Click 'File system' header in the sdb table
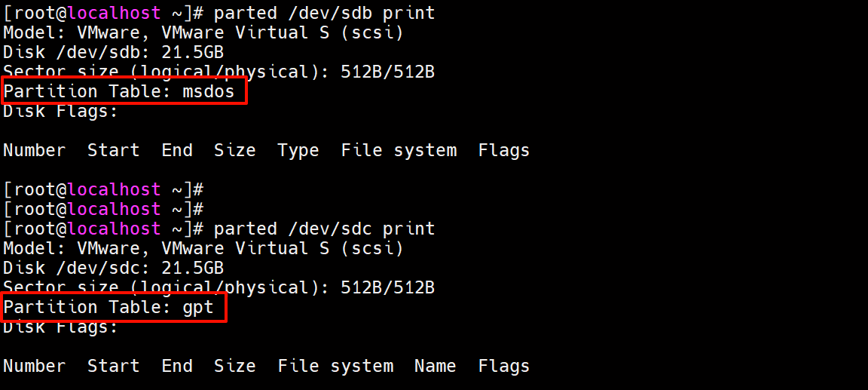This screenshot has width=868, height=390. [x=399, y=151]
